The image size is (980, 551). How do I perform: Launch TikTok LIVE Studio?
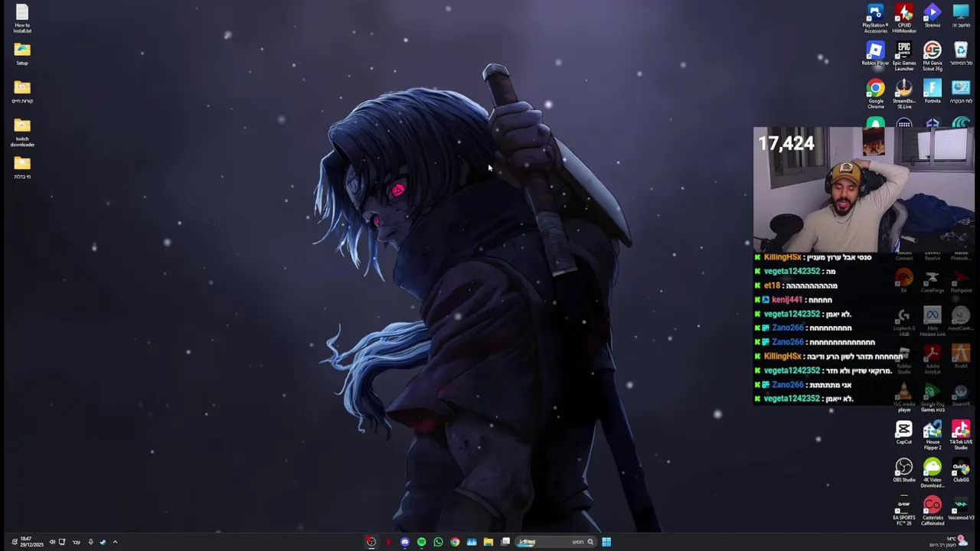[961, 435]
